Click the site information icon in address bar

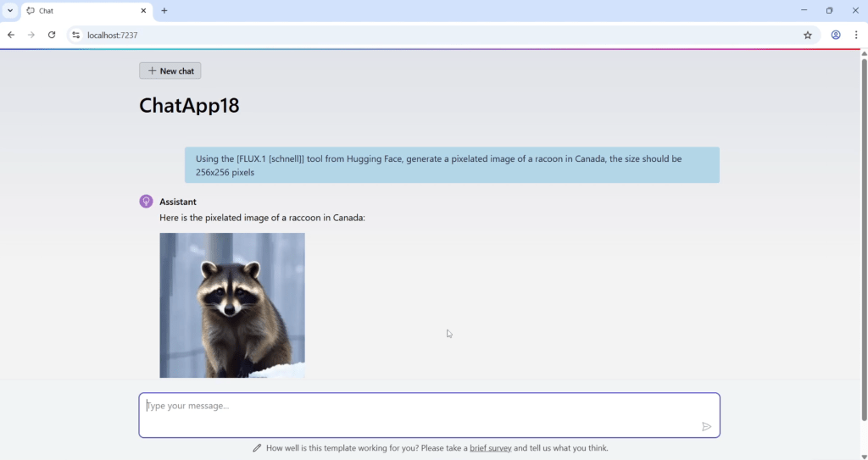coord(76,35)
